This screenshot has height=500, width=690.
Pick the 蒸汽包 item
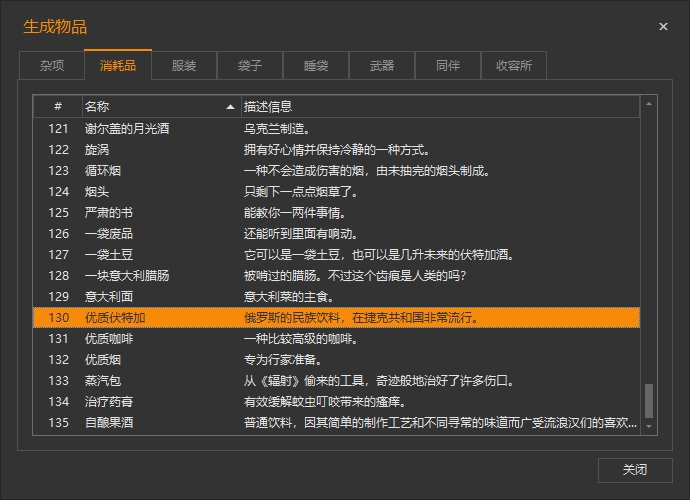pos(337,380)
